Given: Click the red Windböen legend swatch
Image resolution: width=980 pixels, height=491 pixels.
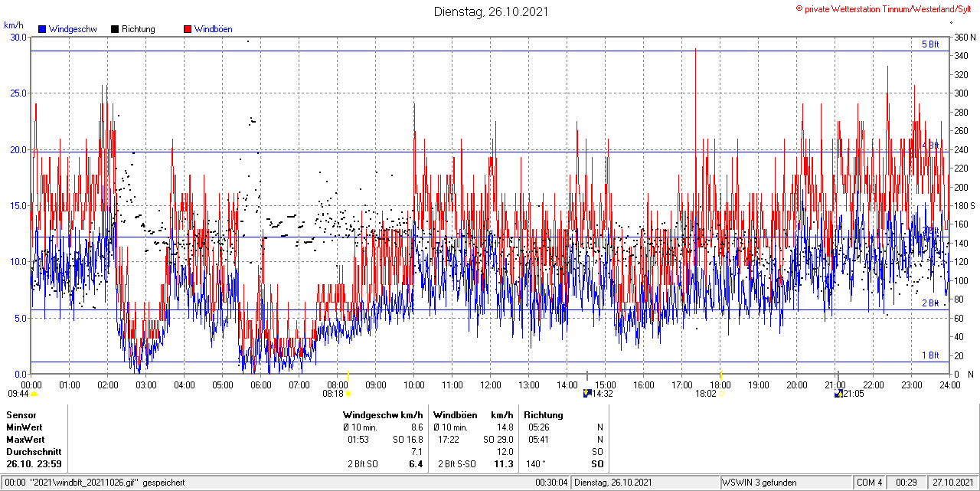Looking at the screenshot, I should pyautogui.click(x=187, y=29).
